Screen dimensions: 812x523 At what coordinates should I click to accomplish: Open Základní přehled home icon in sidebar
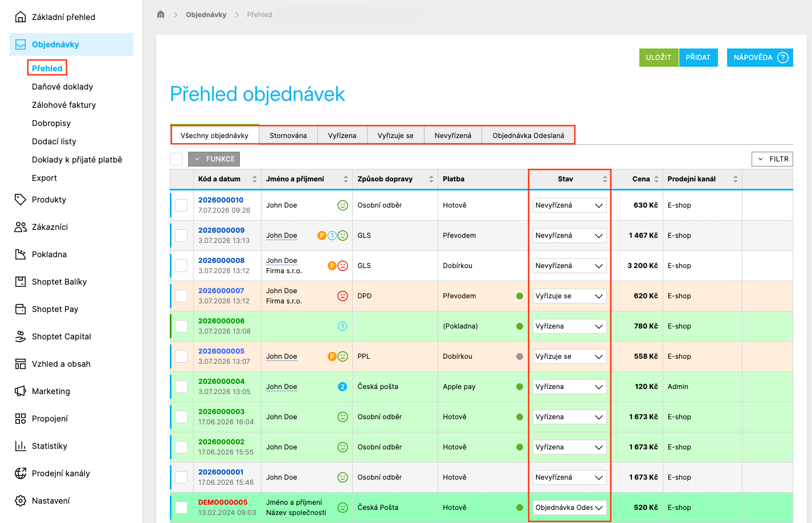point(21,17)
